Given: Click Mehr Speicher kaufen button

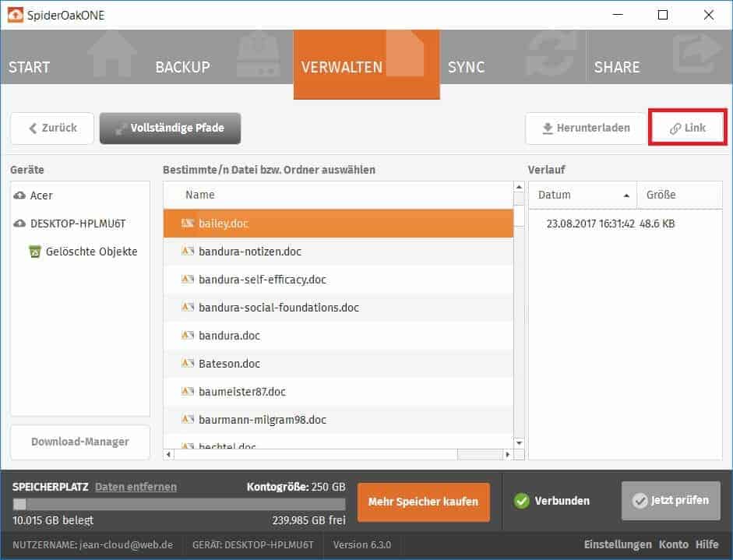Looking at the screenshot, I should point(424,502).
